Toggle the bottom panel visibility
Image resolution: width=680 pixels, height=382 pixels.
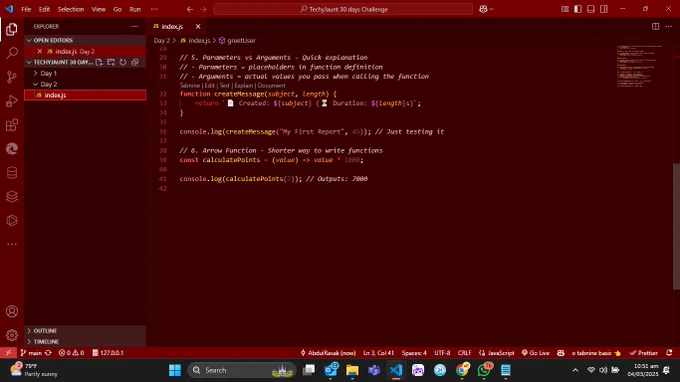pos(591,9)
